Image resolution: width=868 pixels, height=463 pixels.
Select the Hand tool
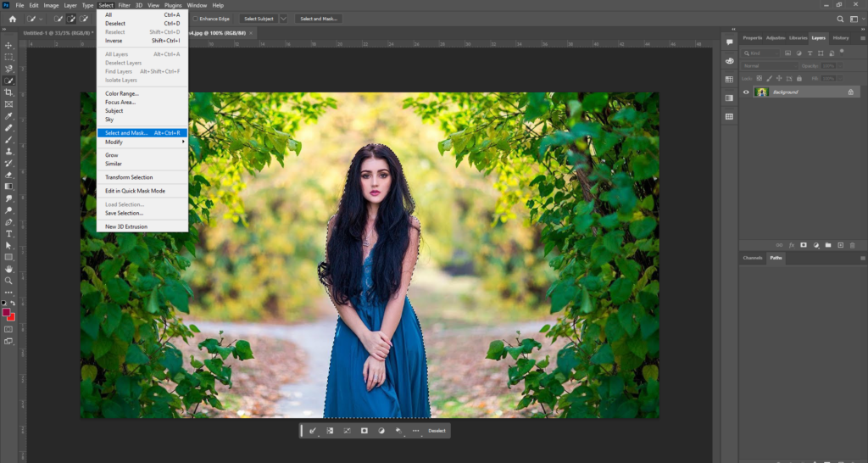coord(8,268)
